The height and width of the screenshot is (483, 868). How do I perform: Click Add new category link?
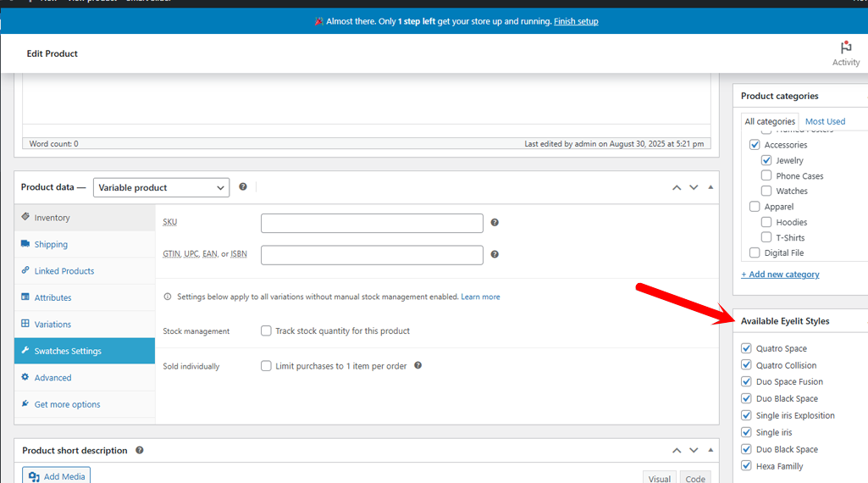[x=780, y=275]
